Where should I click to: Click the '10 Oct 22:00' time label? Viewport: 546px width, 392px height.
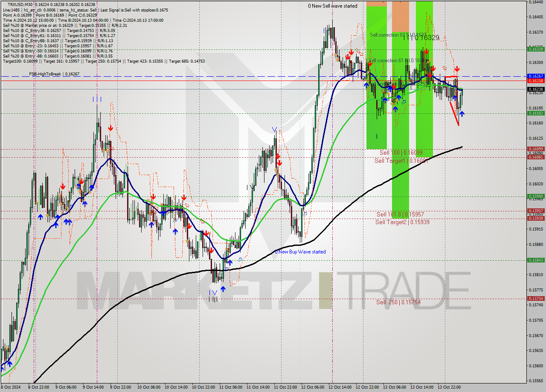tap(203, 387)
